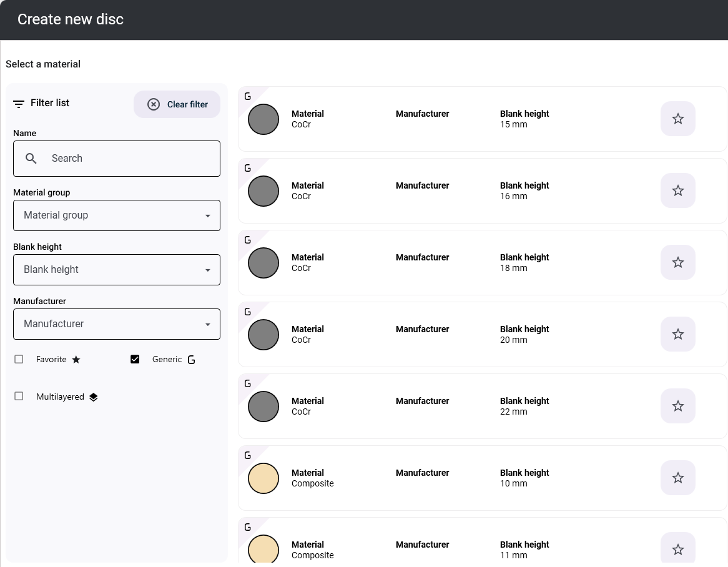Click the G badge on Composite 10 mm card
This screenshot has height=567, width=728.
pos(247,456)
